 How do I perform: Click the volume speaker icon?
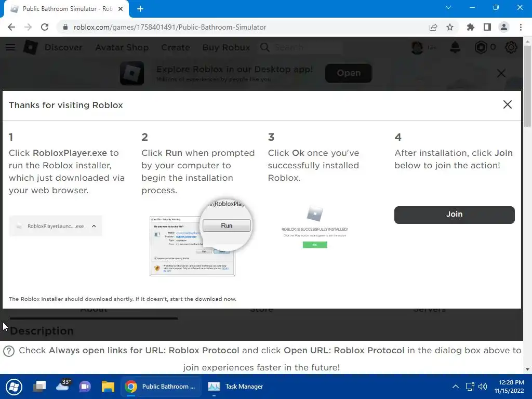483,387
